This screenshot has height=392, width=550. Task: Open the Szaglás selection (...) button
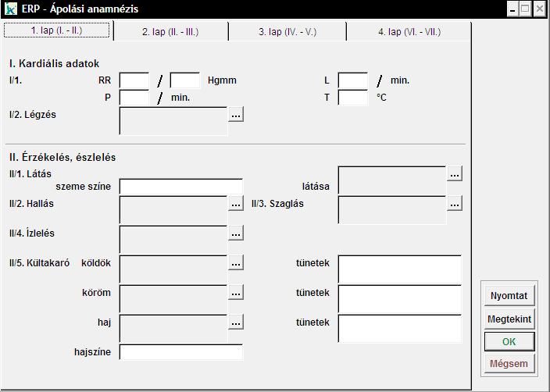(x=455, y=204)
